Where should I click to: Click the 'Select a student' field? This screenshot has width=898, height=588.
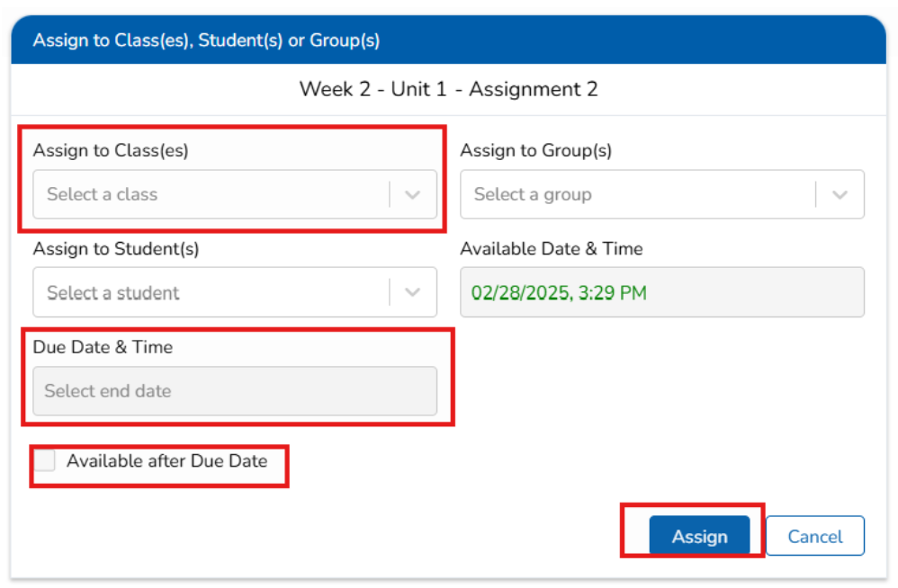click(x=209, y=293)
